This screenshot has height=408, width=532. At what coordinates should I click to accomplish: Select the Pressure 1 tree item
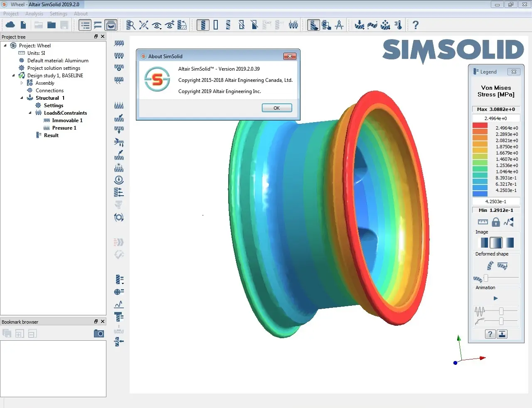(x=64, y=128)
